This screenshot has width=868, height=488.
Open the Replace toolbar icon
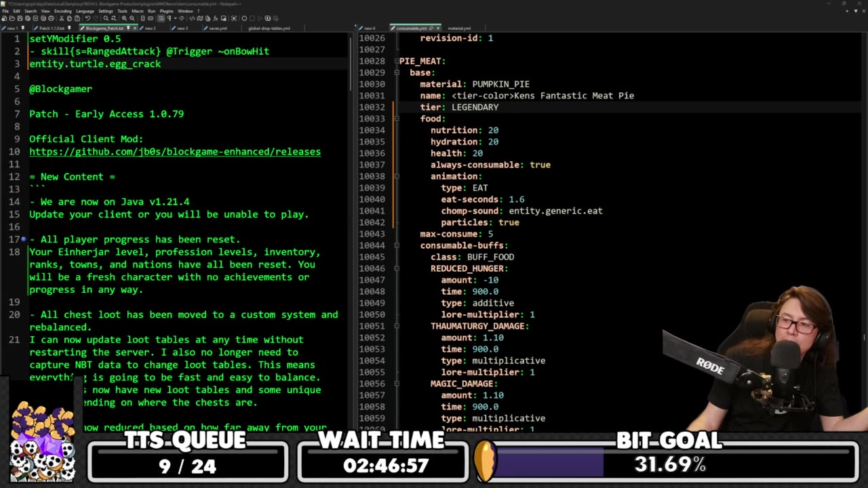pyautogui.click(x=114, y=18)
